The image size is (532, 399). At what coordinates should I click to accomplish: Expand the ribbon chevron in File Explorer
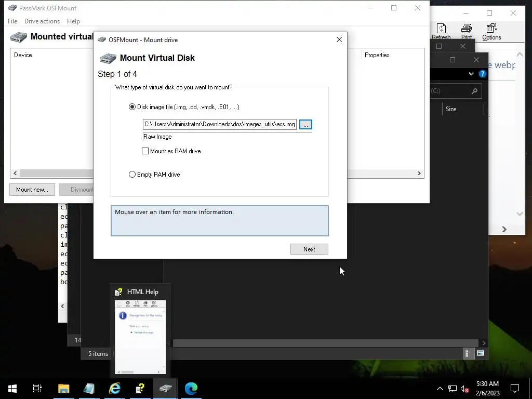point(471,74)
